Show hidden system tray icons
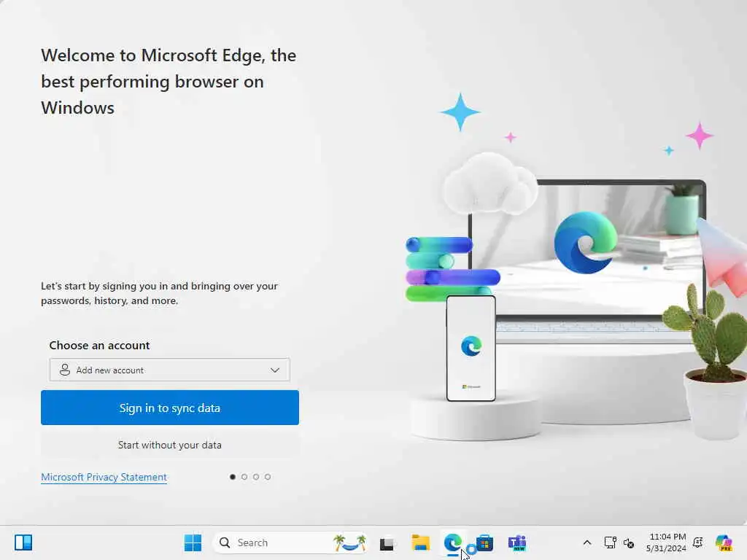Image resolution: width=747 pixels, height=560 pixels. 587,542
